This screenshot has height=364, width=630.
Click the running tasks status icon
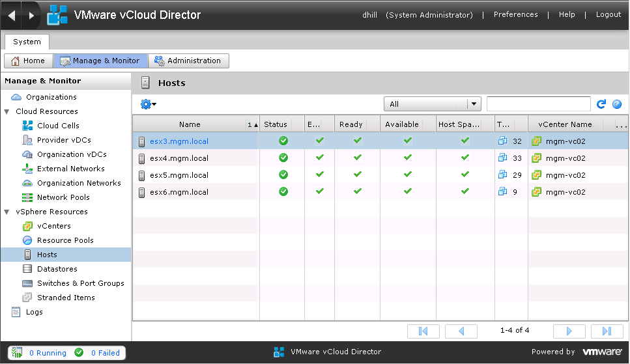[x=17, y=353]
